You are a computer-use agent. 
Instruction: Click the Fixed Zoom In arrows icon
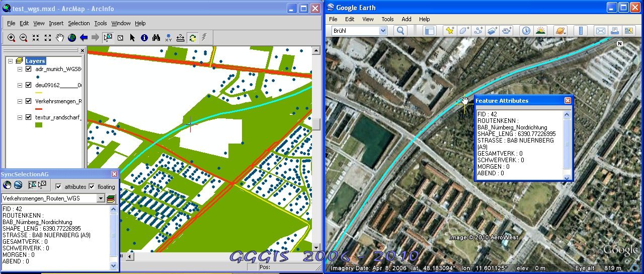pyautogui.click(x=36, y=38)
